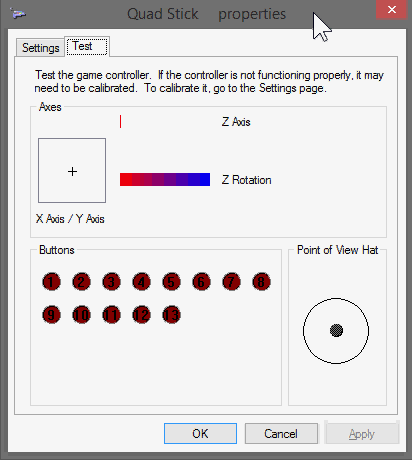This screenshot has width=412, height=460.
Task: Click button indicator 13
Action: pos(171,315)
